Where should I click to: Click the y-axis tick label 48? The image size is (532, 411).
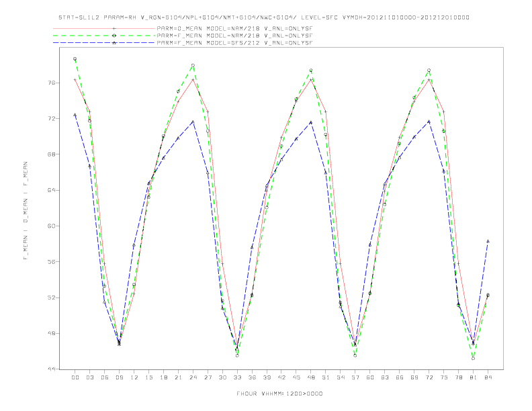[x=52, y=333]
